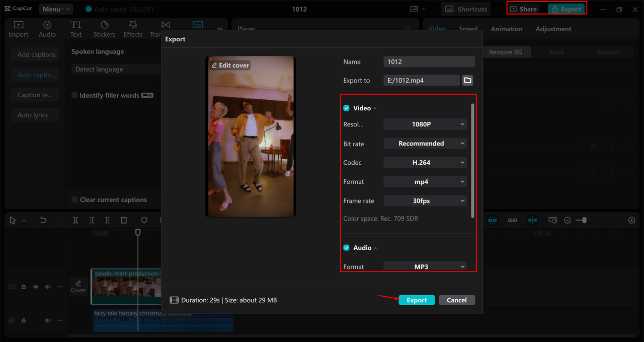Collapse the Audio section arrow
Image resolution: width=644 pixels, height=342 pixels.
click(375, 248)
